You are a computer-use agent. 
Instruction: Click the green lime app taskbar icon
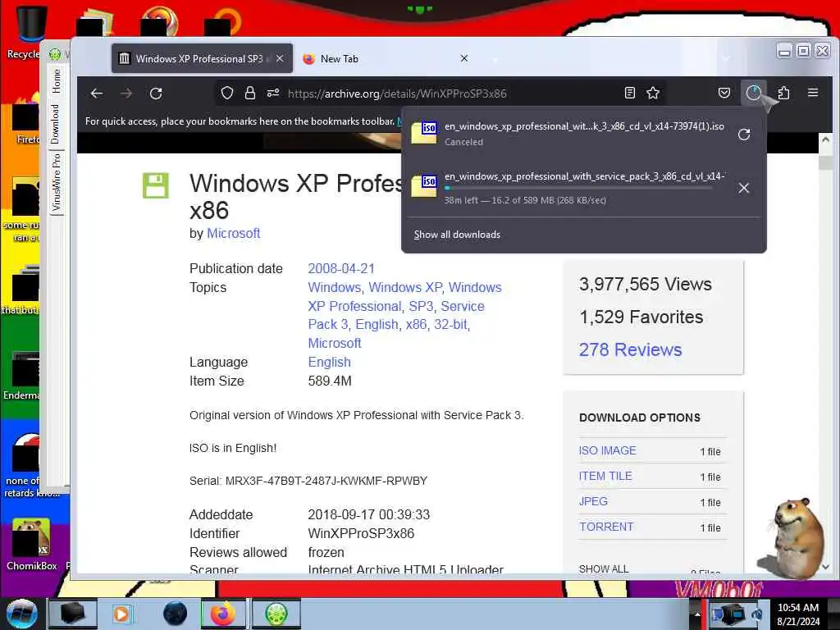(x=276, y=614)
